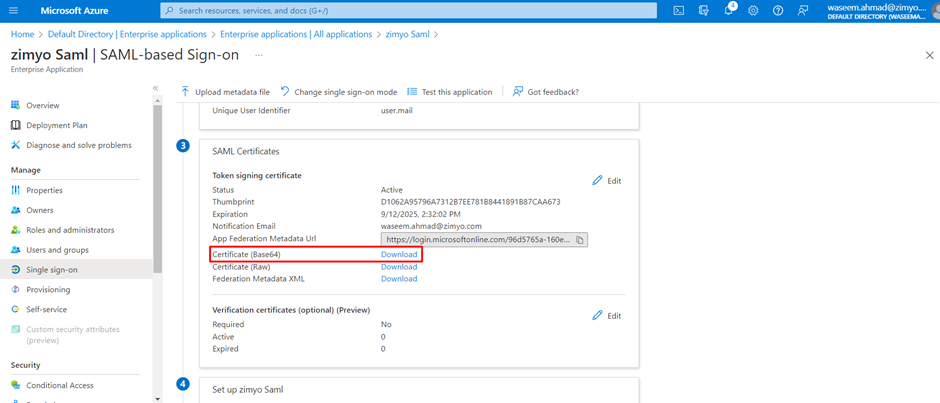
Task: Download the Federation Metadata XML
Action: tap(399, 278)
